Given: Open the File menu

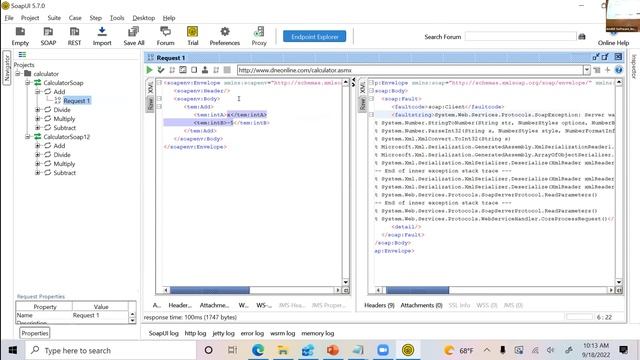Looking at the screenshot, I should 9,18.
